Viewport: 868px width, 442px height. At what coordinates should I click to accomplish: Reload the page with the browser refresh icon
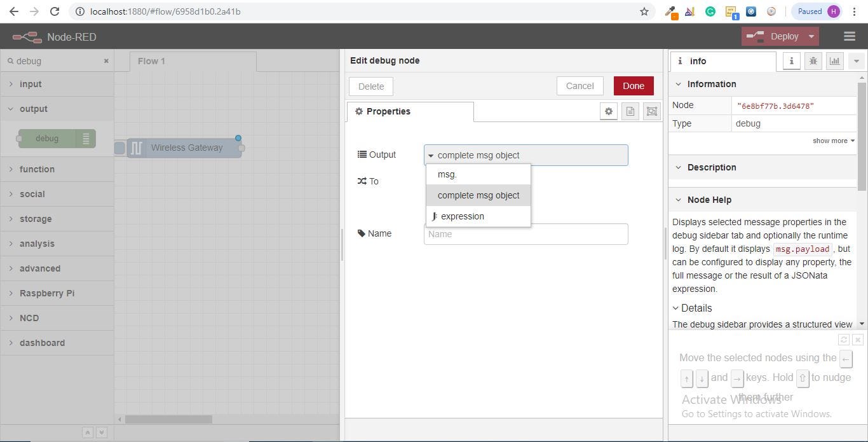tap(54, 11)
